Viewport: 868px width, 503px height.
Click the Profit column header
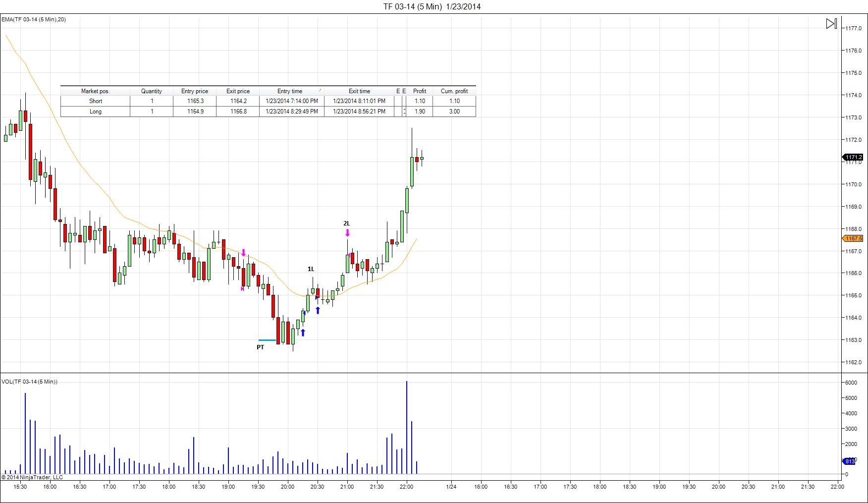point(420,91)
